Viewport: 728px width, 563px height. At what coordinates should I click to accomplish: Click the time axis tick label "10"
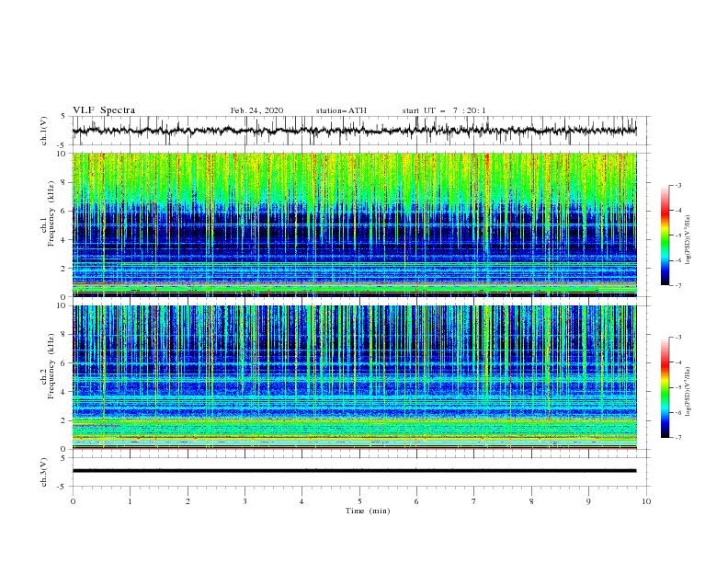point(646,501)
